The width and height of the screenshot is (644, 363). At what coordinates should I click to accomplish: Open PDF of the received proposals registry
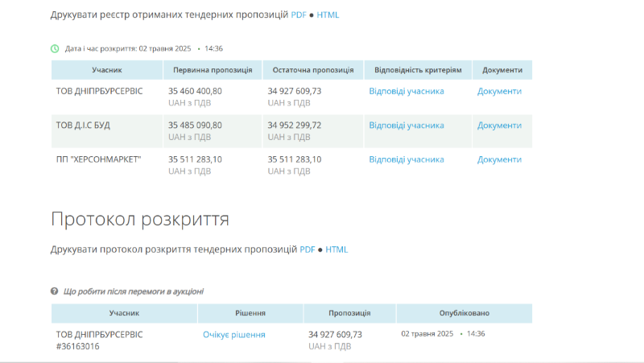pyautogui.click(x=299, y=15)
